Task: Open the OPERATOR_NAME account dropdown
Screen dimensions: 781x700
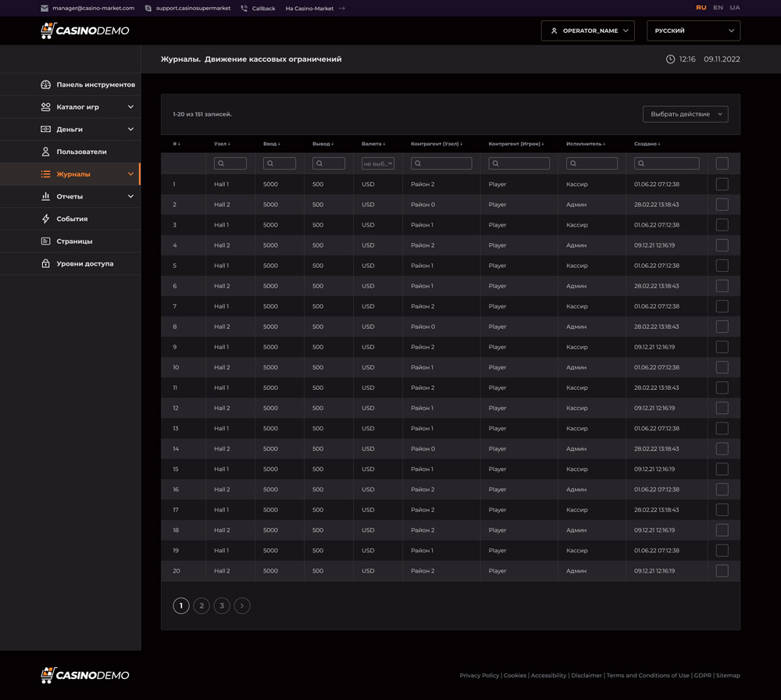Action: [587, 30]
